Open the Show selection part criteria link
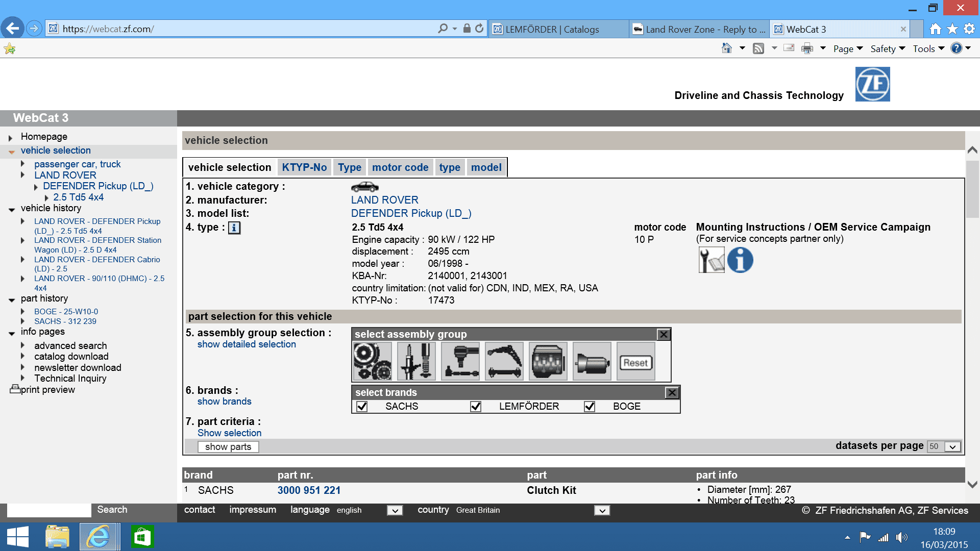Viewport: 980px width, 551px height. point(230,433)
